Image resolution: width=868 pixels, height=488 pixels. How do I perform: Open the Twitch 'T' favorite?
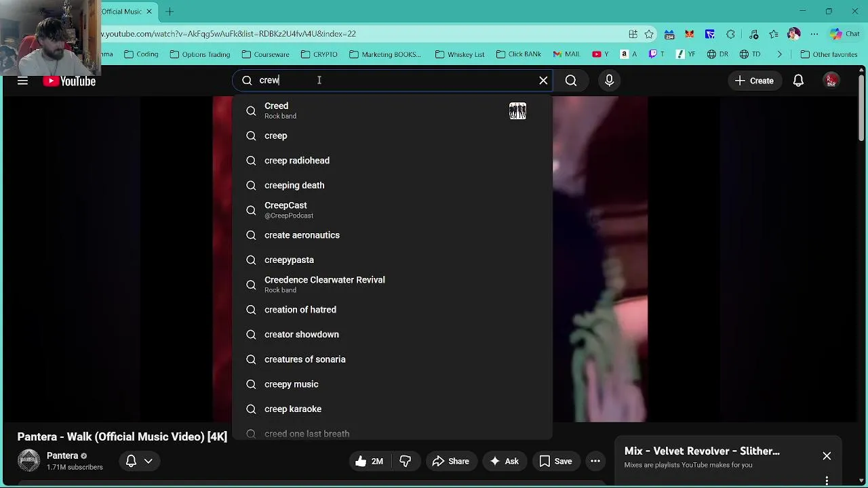[656, 54]
